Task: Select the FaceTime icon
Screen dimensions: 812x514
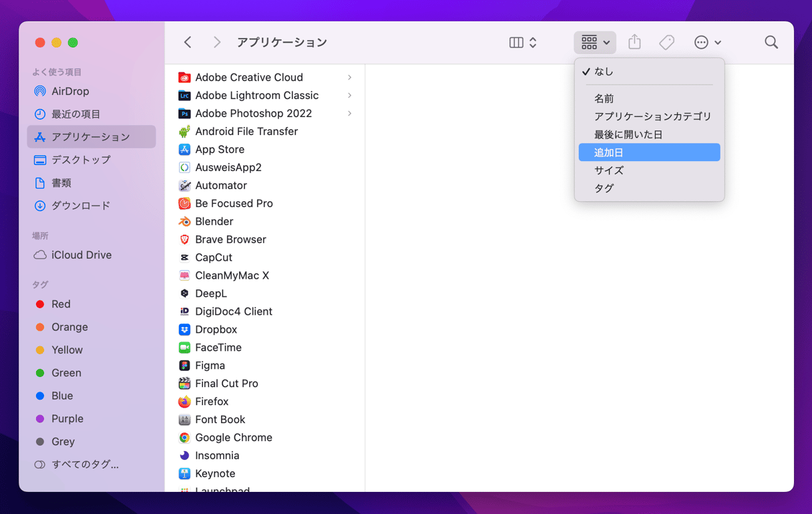Action: pyautogui.click(x=184, y=348)
